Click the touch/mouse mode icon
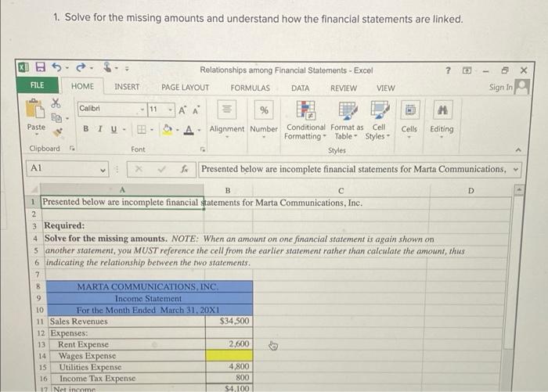Image resolution: width=548 pixels, height=392 pixels. point(108,67)
